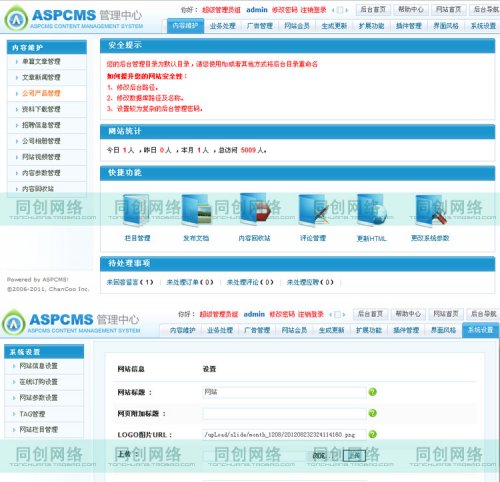Click the left arrow beside 注销登录 in the upper header
The image size is (500, 482).
pyautogui.click(x=333, y=10)
